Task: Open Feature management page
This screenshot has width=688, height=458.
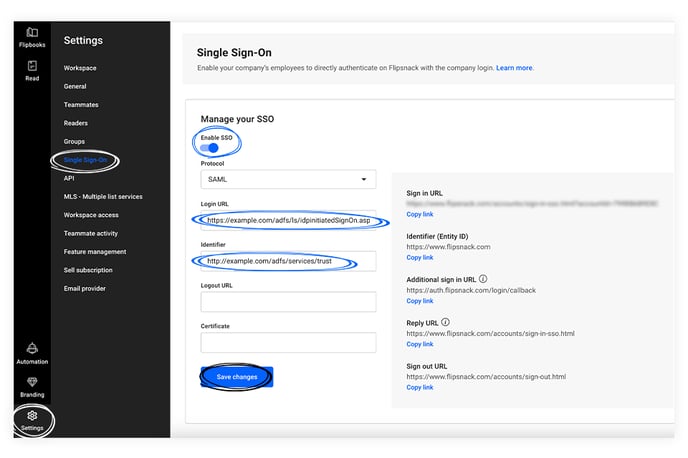Action: [95, 252]
